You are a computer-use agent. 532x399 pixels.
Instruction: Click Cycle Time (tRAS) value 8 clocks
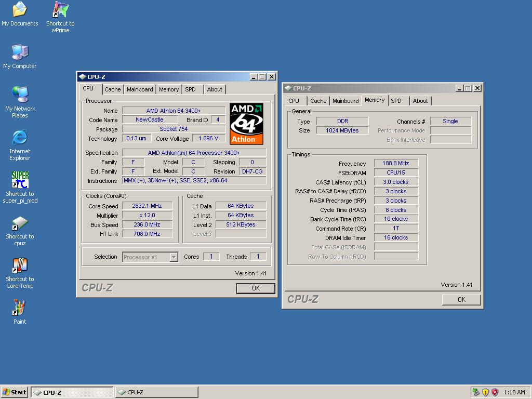(396, 210)
